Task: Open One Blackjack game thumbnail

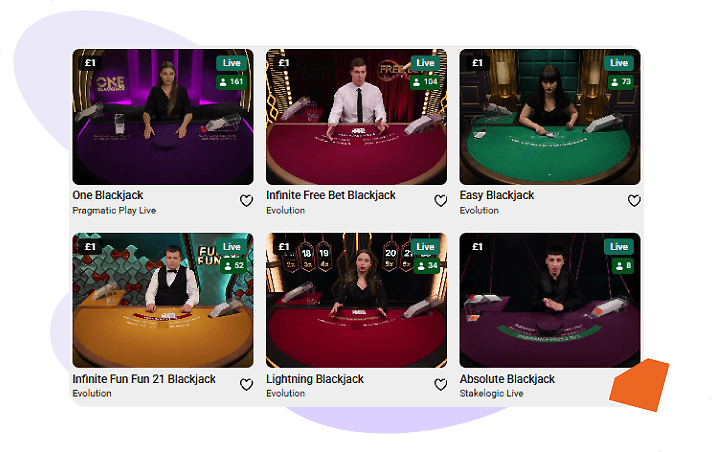Action: click(163, 117)
